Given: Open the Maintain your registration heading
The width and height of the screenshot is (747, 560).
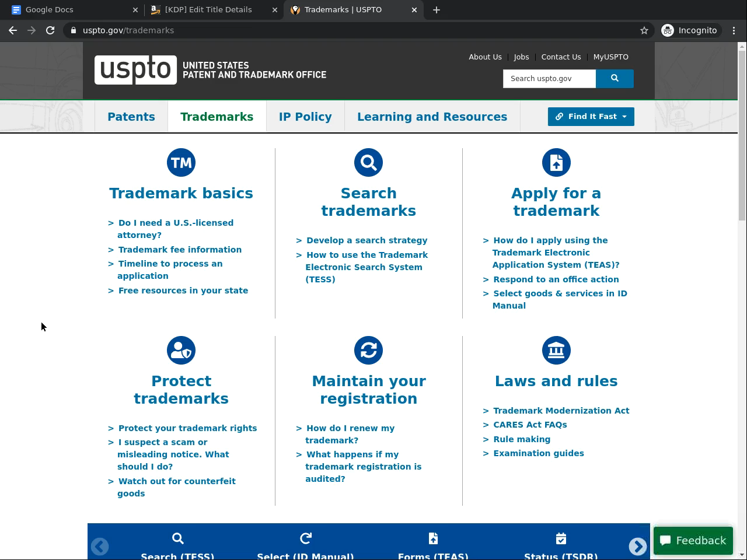Looking at the screenshot, I should (x=368, y=390).
